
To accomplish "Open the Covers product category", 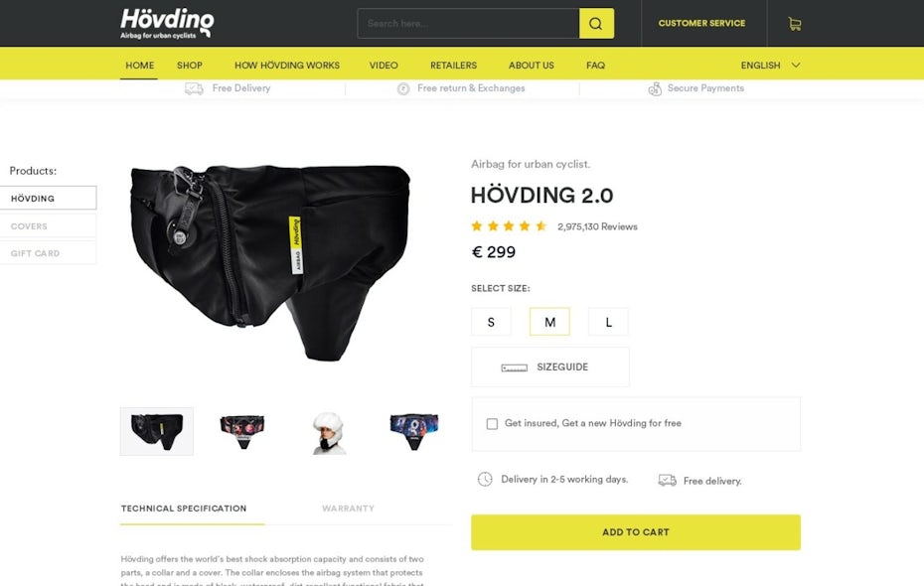I will [48, 226].
